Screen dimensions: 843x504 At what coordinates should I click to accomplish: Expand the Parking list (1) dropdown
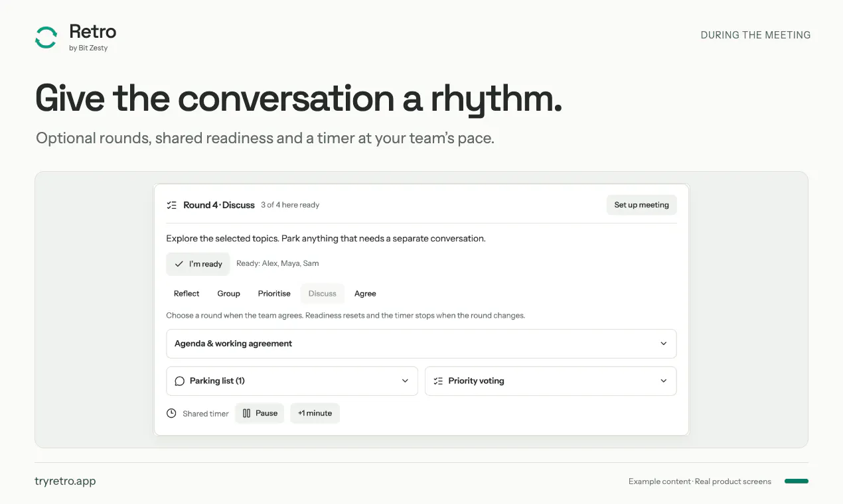pyautogui.click(x=292, y=381)
